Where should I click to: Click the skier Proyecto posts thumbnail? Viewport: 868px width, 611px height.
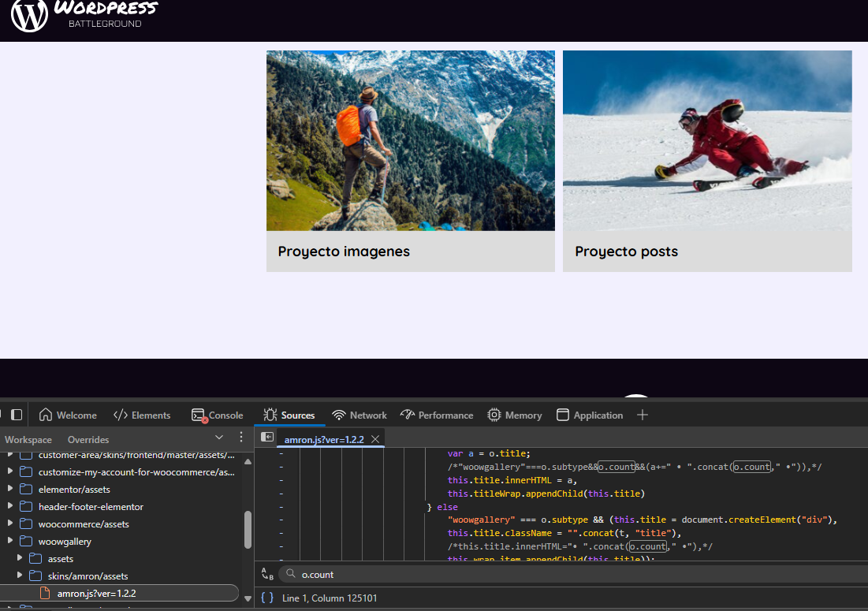[707, 140]
